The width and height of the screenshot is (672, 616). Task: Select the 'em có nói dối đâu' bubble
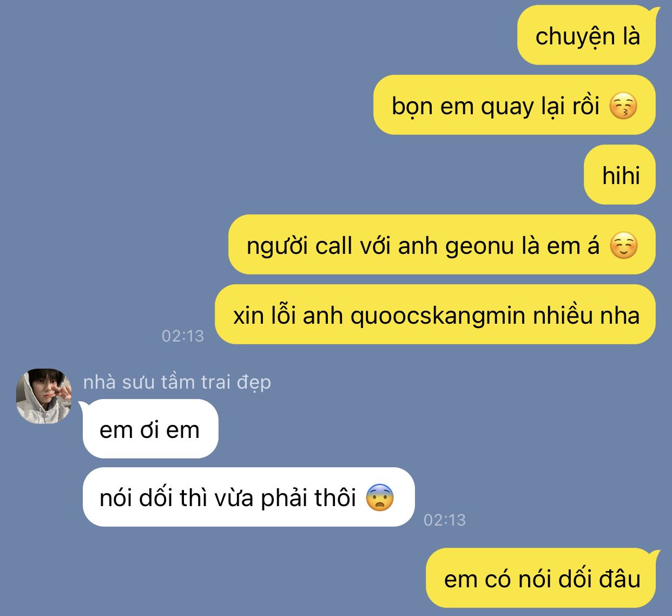542,578
